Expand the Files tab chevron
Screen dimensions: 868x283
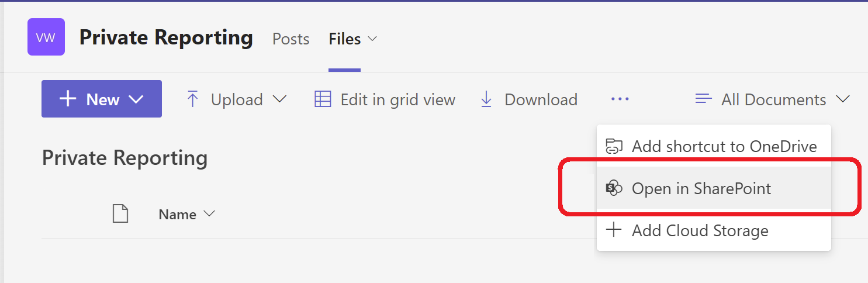click(372, 39)
